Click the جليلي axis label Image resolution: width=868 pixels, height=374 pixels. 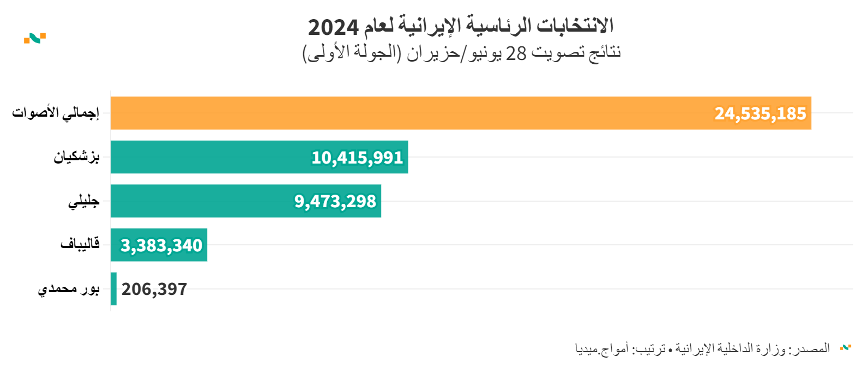[83, 202]
